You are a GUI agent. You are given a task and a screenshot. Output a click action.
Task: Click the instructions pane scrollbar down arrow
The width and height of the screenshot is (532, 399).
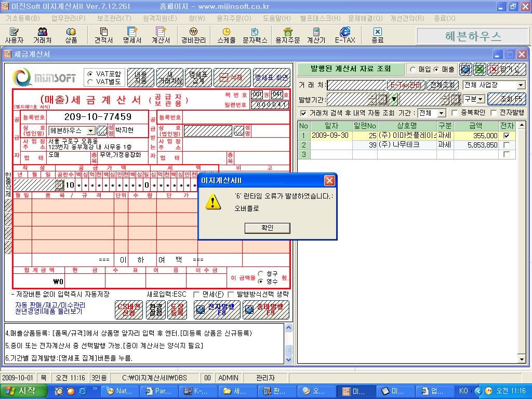[x=289, y=360]
